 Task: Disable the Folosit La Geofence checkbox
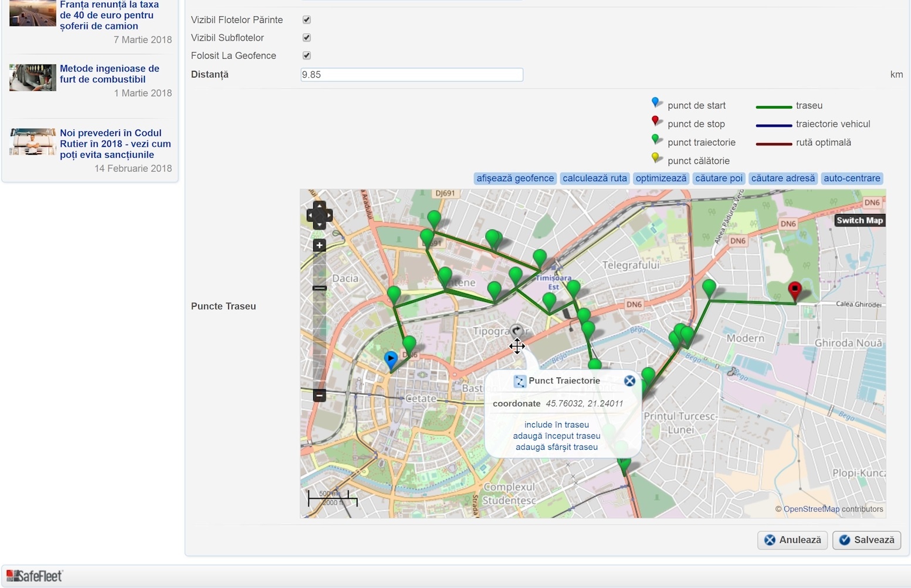[306, 56]
